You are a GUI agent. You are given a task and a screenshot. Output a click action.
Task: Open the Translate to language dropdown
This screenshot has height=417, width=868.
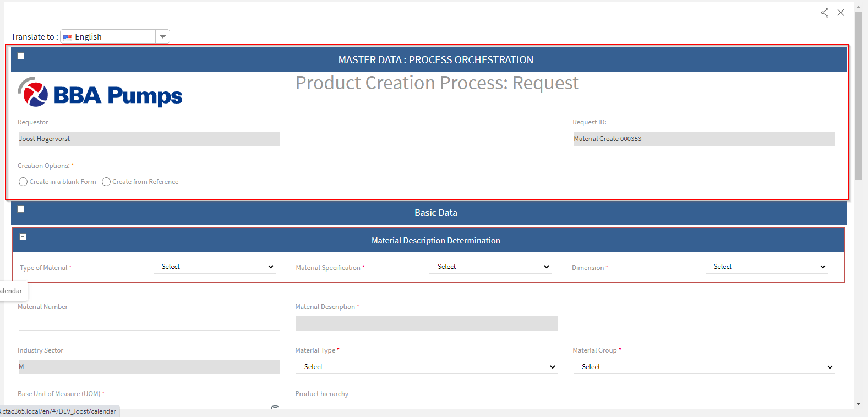point(162,37)
